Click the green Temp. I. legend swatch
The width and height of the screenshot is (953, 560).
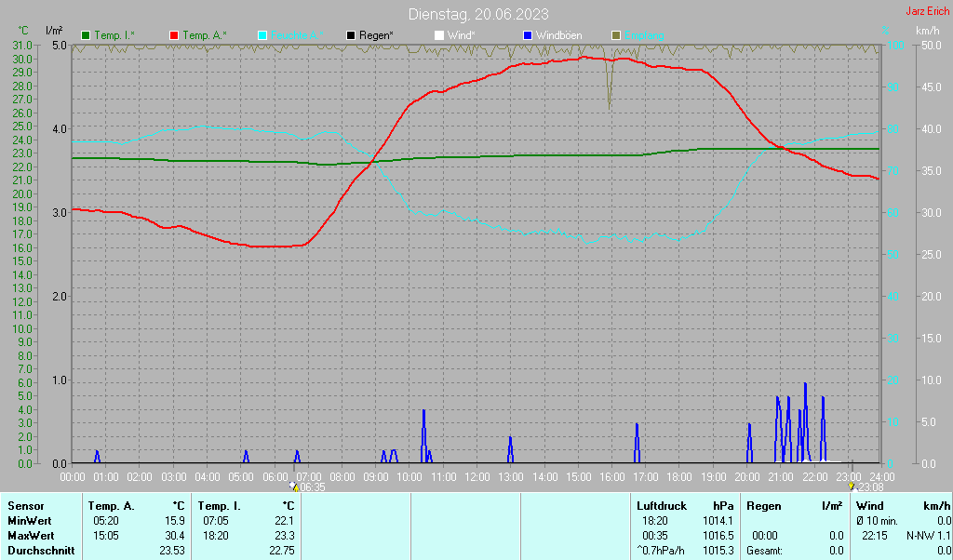pyautogui.click(x=87, y=35)
